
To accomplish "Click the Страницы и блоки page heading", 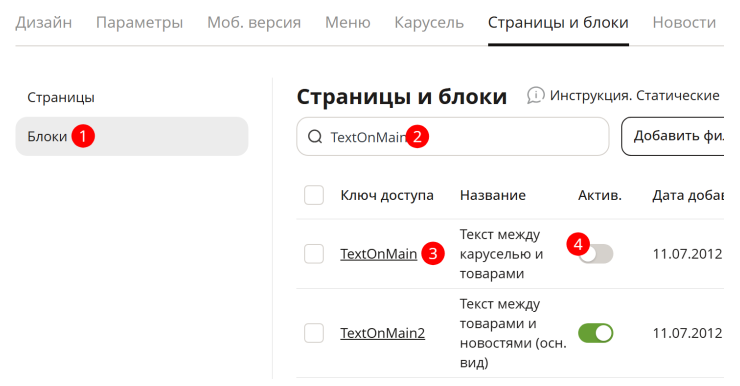I will coord(402,97).
